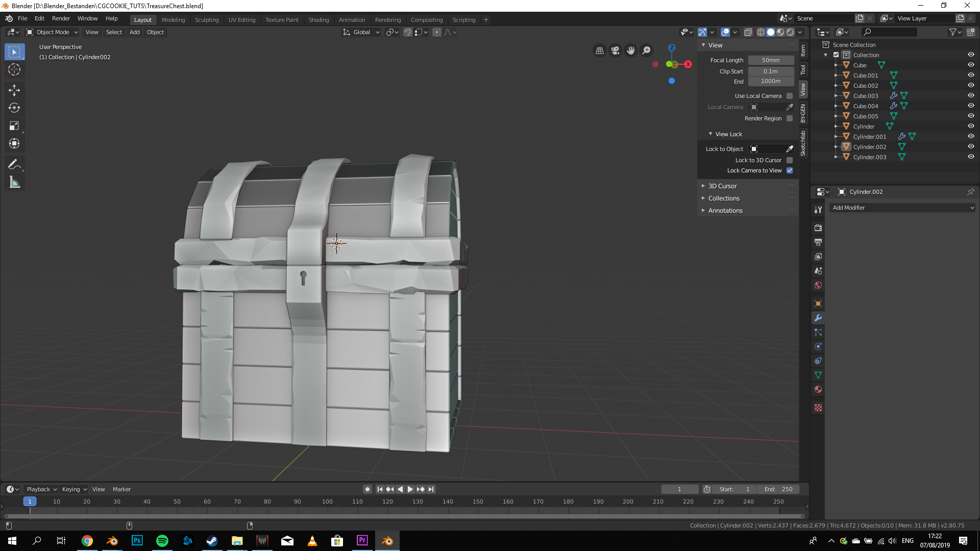The height and width of the screenshot is (551, 980).
Task: Activate the Annotate pencil tool
Action: tap(14, 164)
